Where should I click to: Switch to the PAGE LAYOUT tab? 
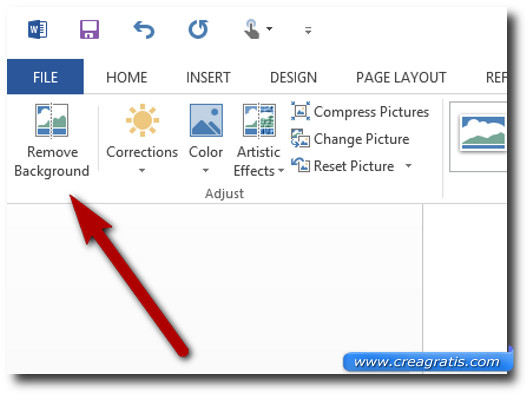click(x=401, y=77)
